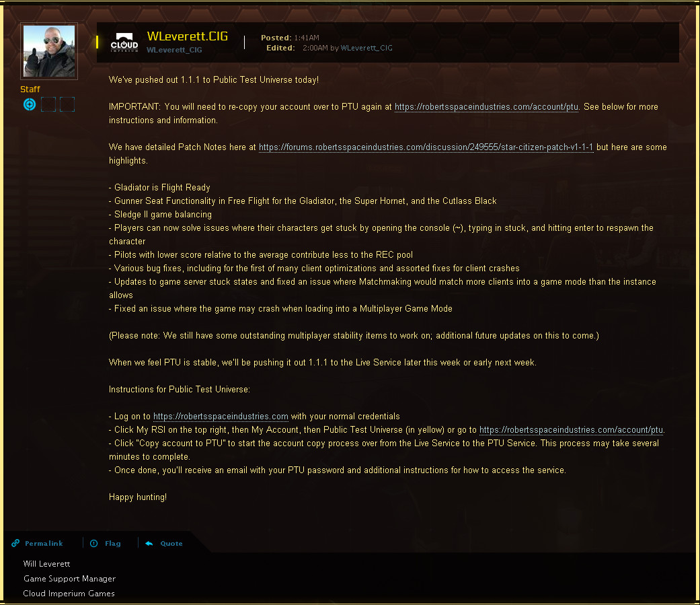Click the Flag exclamation icon

tap(93, 543)
